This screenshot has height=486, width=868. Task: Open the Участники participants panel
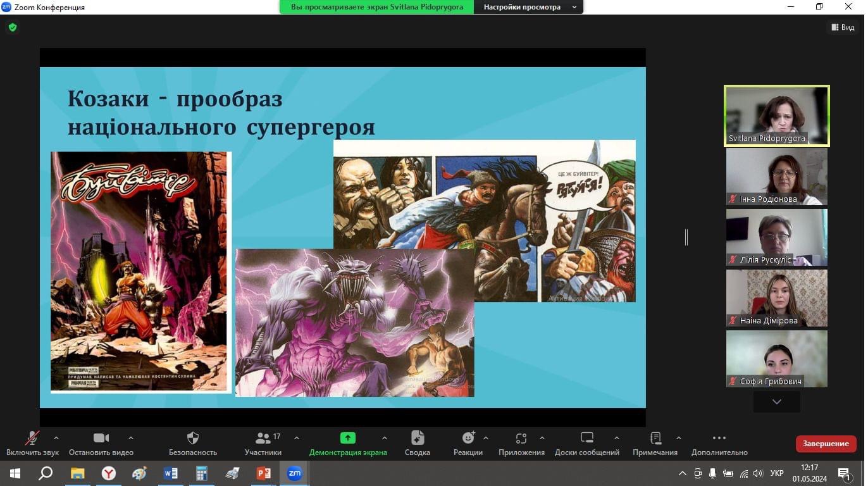263,444
